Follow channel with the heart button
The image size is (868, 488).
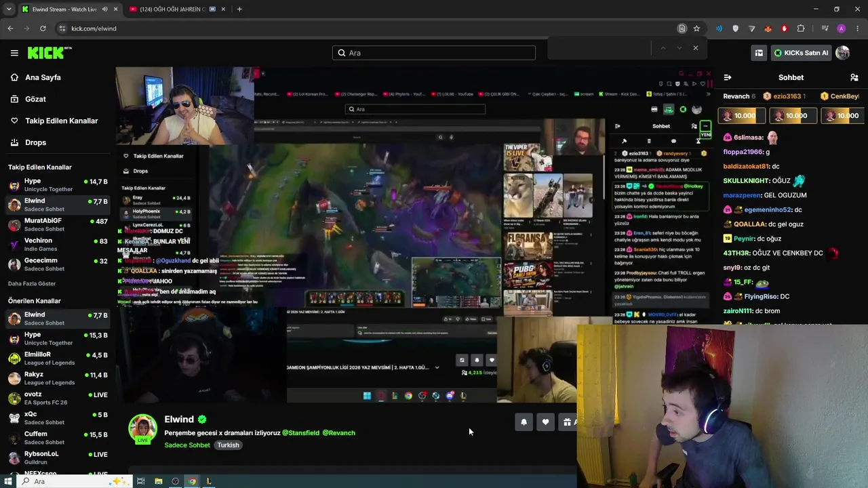[x=545, y=422]
